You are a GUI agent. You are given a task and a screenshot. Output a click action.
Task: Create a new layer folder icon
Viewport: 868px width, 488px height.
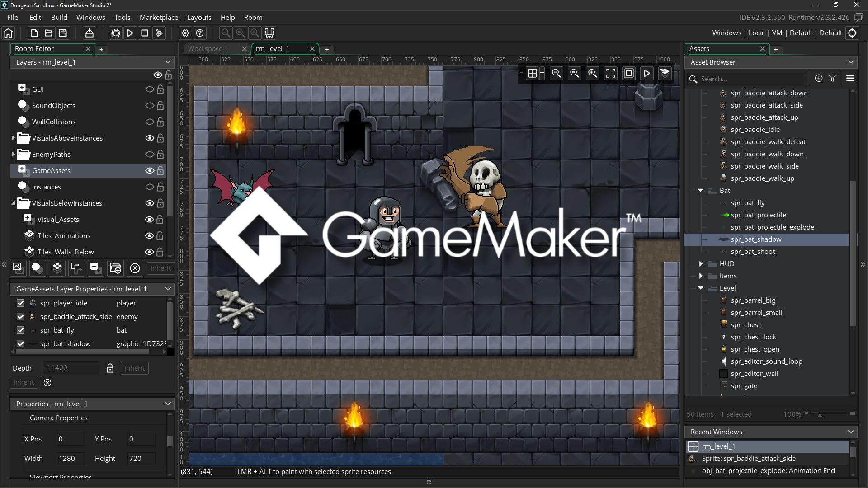click(x=115, y=268)
